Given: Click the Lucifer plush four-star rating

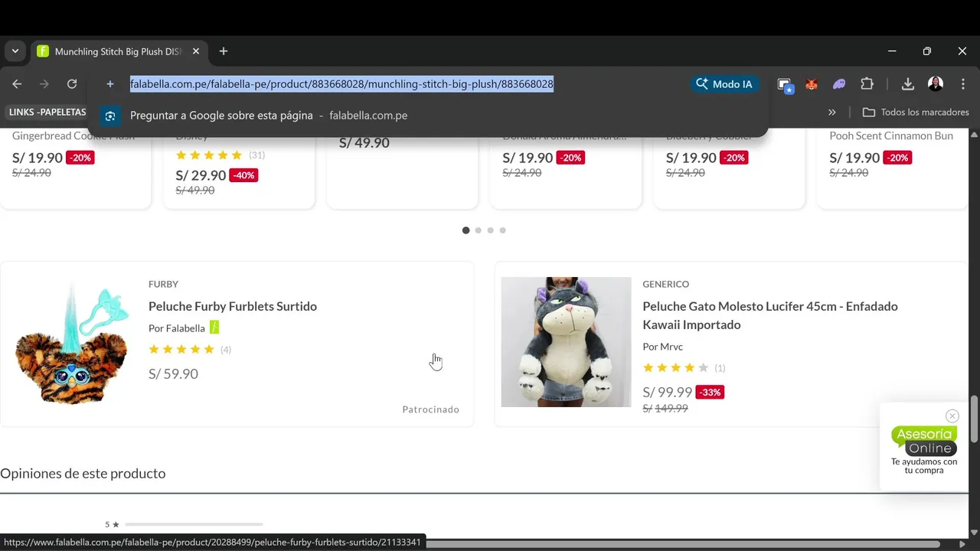Looking at the screenshot, I should pos(676,368).
